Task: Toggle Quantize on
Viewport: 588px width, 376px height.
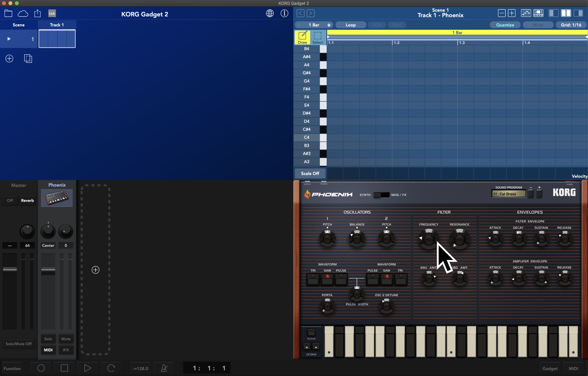Action: click(505, 25)
